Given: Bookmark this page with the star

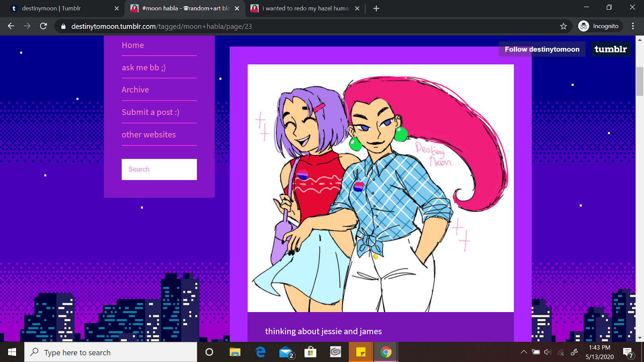Looking at the screenshot, I should tap(563, 26).
